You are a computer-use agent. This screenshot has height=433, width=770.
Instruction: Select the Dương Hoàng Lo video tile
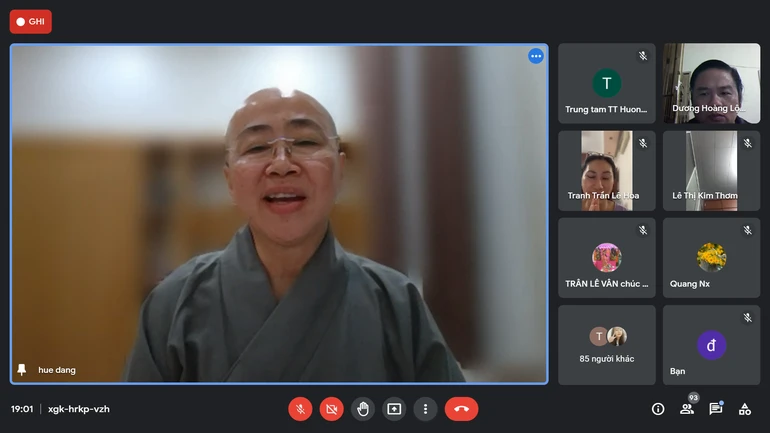click(x=711, y=83)
